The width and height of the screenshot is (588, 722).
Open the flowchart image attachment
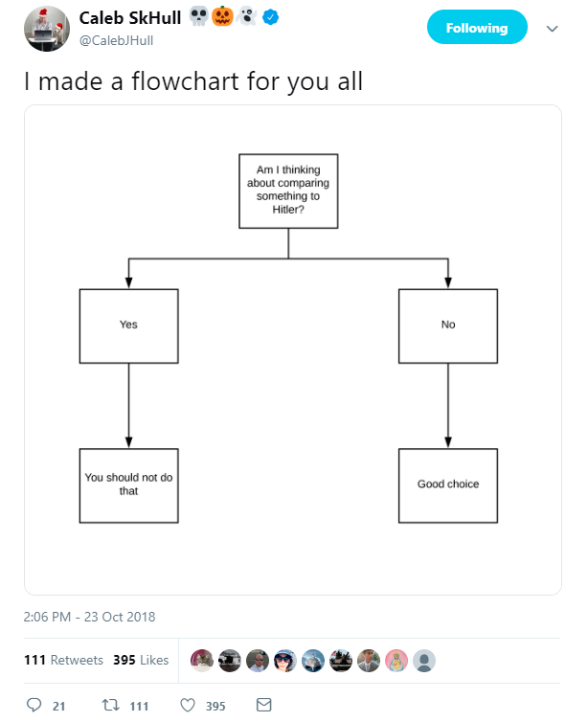[293, 350]
